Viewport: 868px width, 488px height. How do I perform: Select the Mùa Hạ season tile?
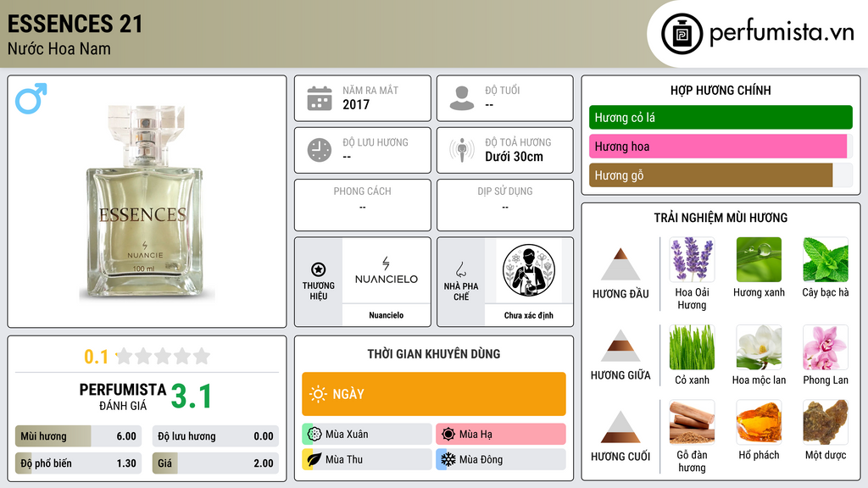point(501,435)
